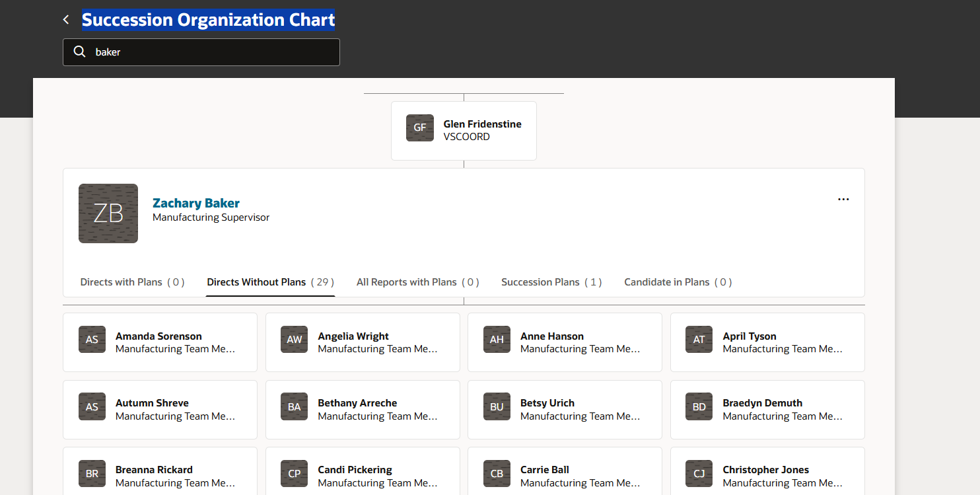This screenshot has height=495, width=980.
Task: Click the search field containing baker
Action: coord(201,52)
